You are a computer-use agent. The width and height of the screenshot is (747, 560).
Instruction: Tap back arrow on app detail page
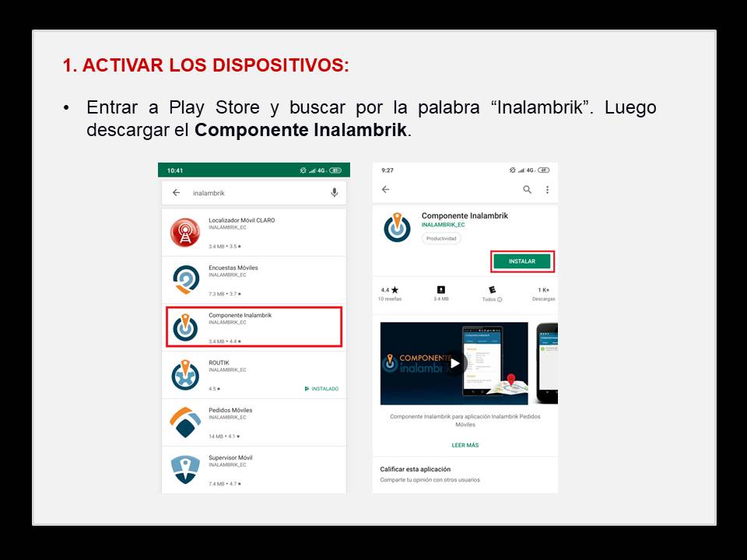[385, 189]
